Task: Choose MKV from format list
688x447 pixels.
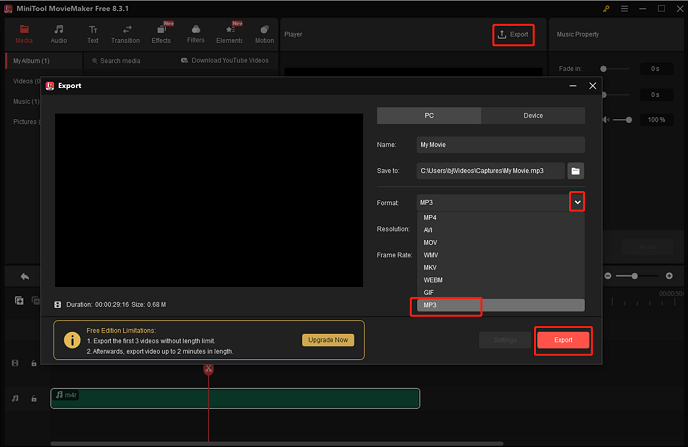Action: [501, 268]
